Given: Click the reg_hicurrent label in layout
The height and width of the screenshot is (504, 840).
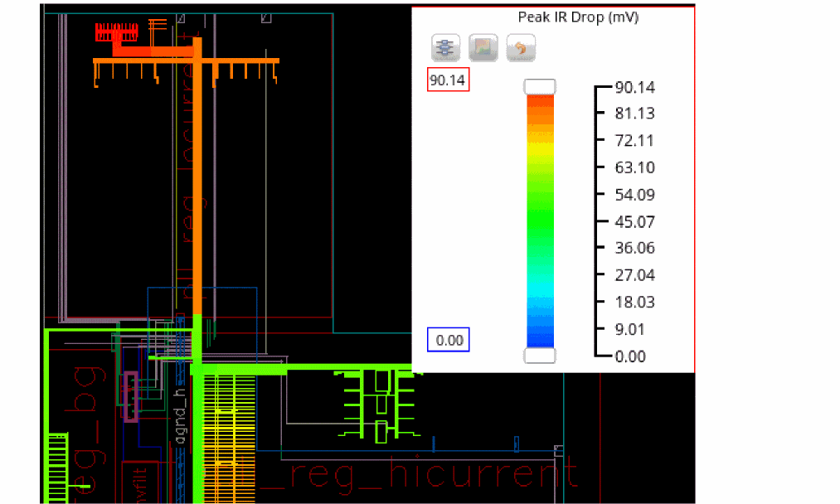Looking at the screenshot, I should pyautogui.click(x=434, y=473).
